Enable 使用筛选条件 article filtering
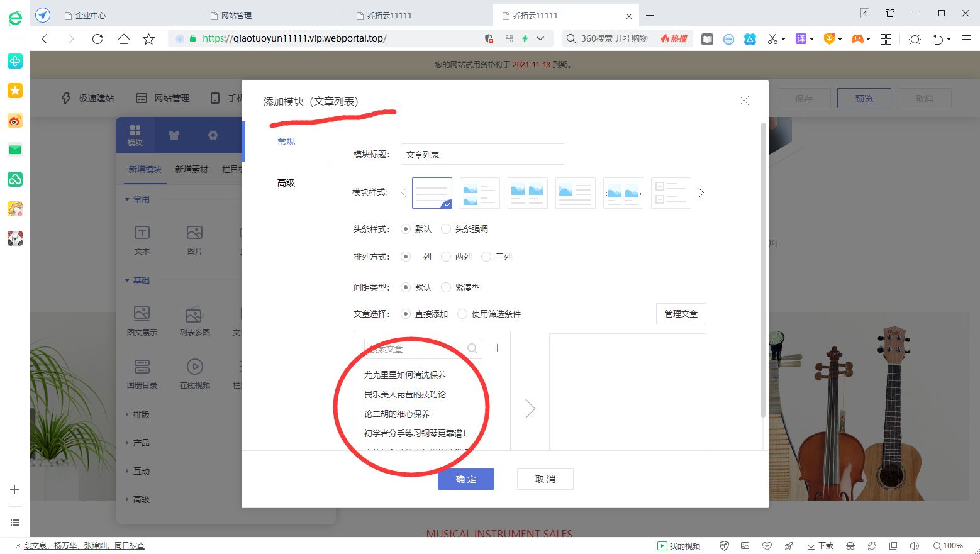 point(462,313)
